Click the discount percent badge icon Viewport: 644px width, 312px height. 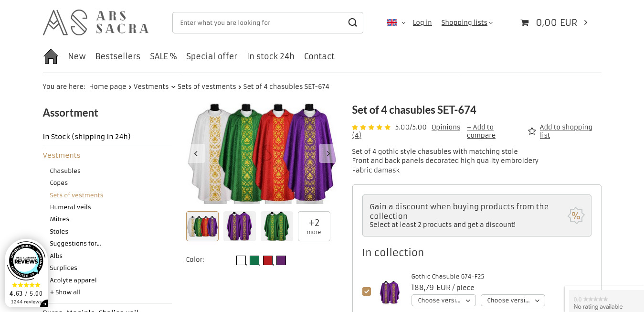[576, 215]
